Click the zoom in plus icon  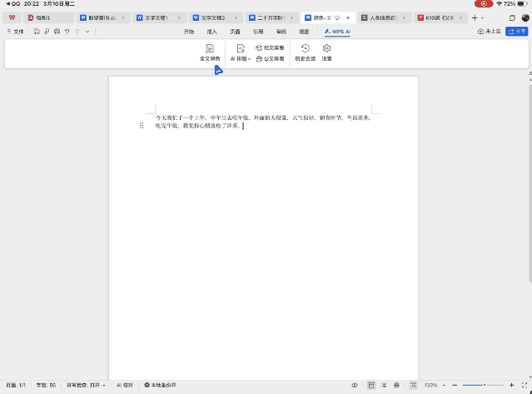[511, 386]
